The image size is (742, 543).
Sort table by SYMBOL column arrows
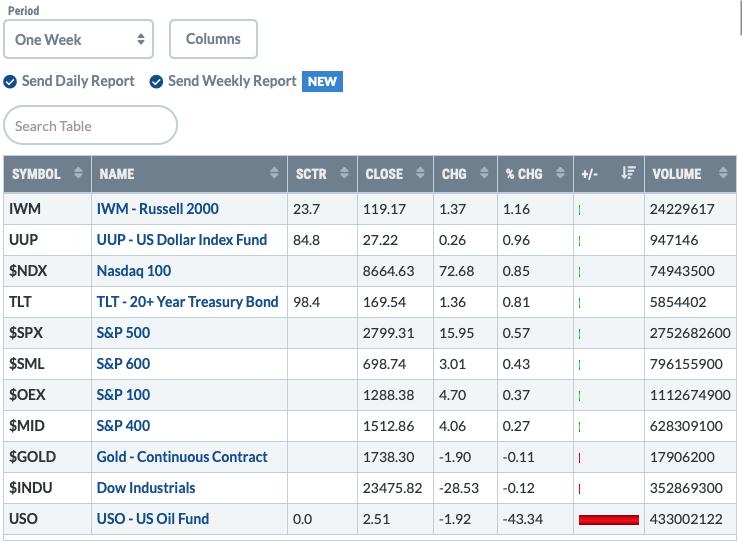click(78, 173)
